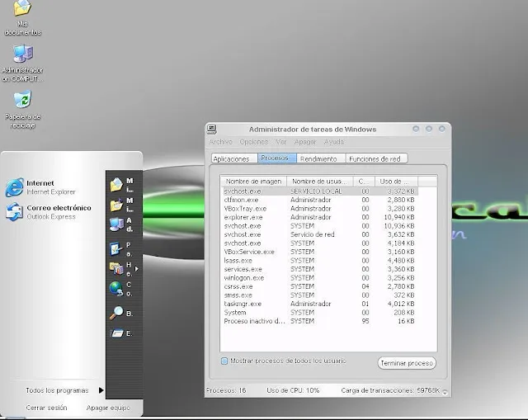
Task: Click the Task Manager window title text
Action: pos(313,130)
